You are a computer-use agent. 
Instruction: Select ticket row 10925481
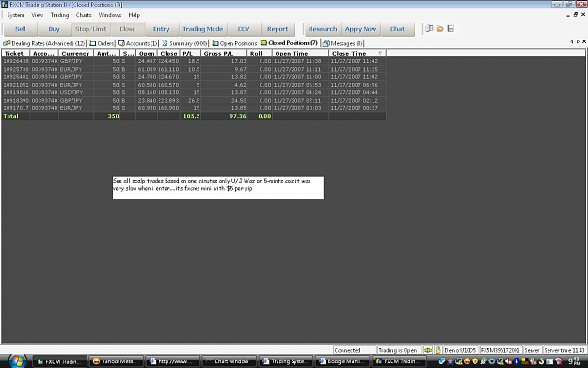(x=194, y=77)
